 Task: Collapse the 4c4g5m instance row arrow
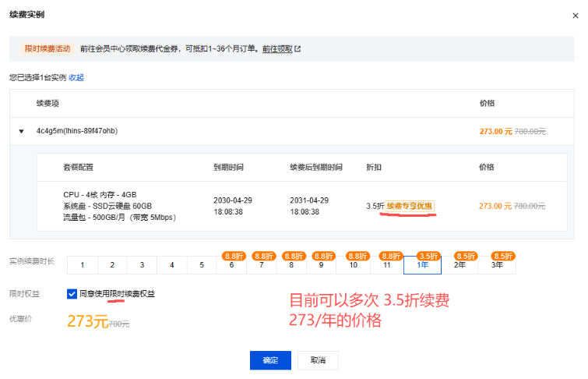point(22,131)
